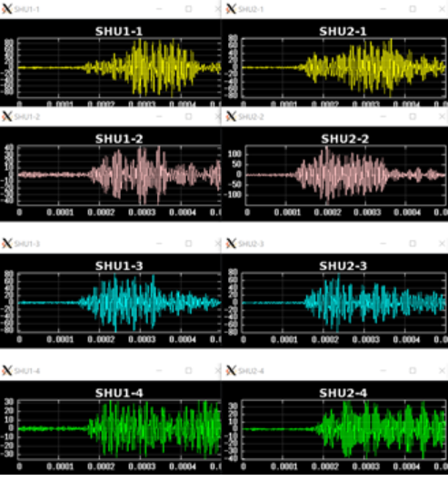Minimize the SHU2-2 window
The width and height of the screenshot is (448, 481).
[383, 116]
